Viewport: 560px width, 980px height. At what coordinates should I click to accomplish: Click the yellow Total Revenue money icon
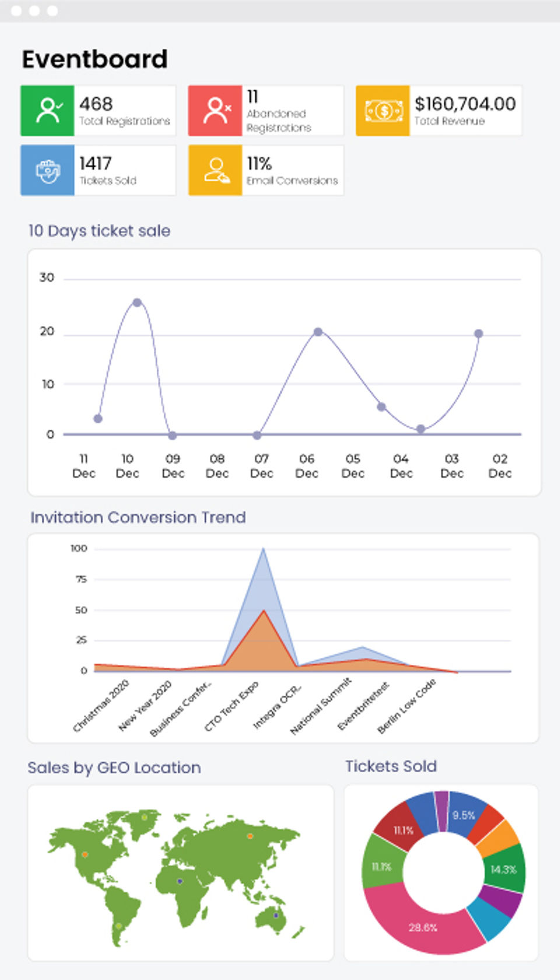tap(383, 111)
